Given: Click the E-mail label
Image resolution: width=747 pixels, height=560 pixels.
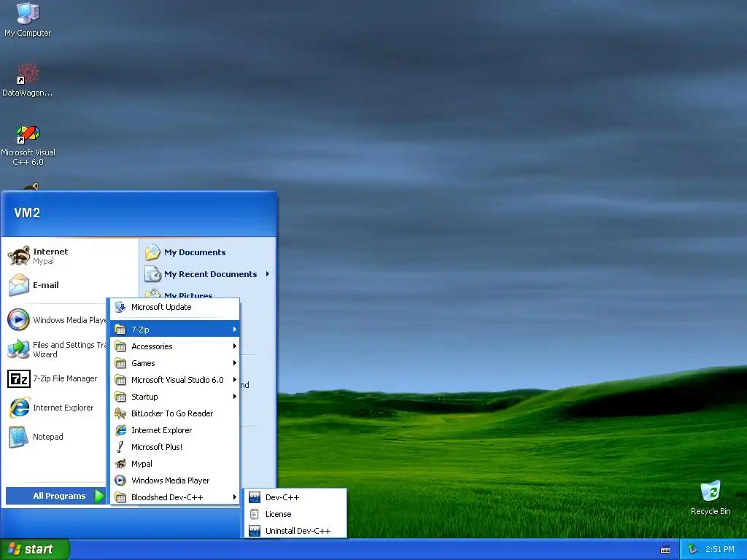Looking at the screenshot, I should (x=46, y=285).
